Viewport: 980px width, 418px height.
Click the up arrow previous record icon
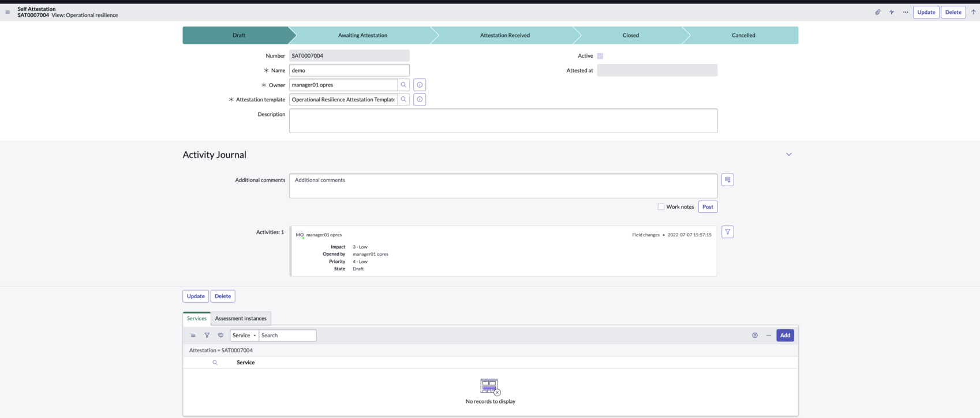(x=973, y=12)
